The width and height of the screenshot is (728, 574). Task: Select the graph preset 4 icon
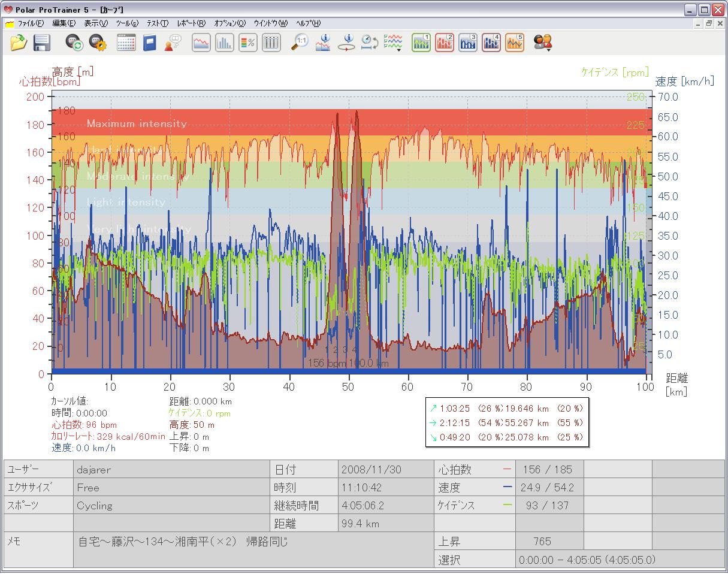pyautogui.click(x=491, y=43)
